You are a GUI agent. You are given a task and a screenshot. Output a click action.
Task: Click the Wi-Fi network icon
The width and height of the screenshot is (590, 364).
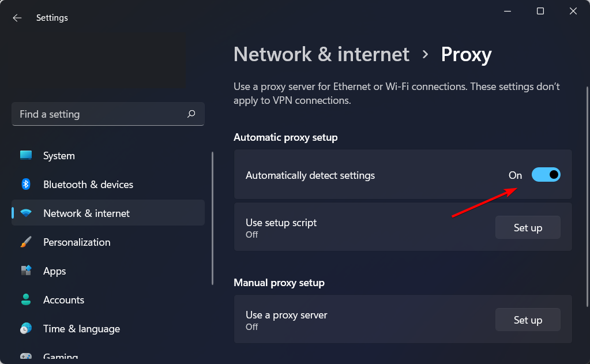[26, 213]
